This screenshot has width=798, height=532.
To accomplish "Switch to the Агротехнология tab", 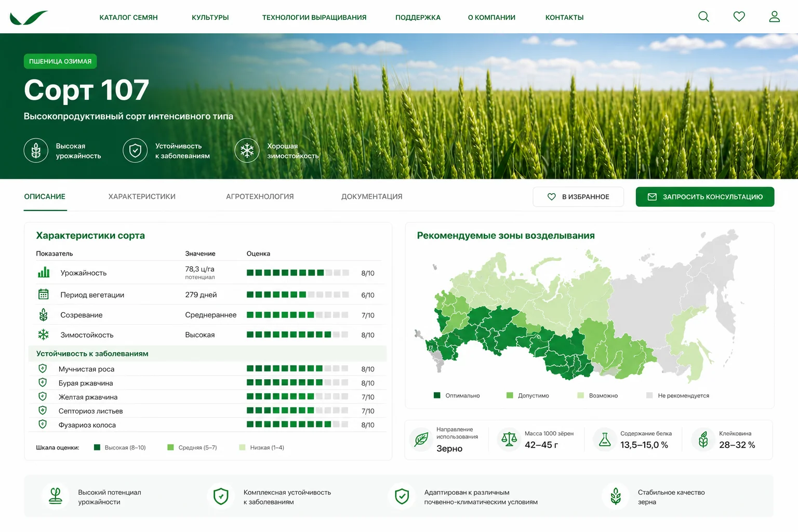I will (x=260, y=196).
